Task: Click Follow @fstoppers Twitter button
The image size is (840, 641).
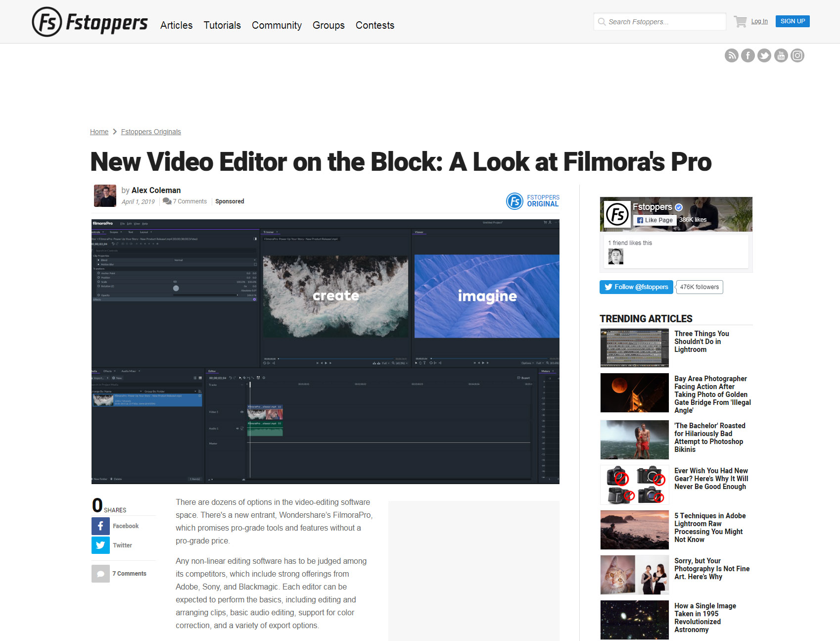Action: click(636, 287)
